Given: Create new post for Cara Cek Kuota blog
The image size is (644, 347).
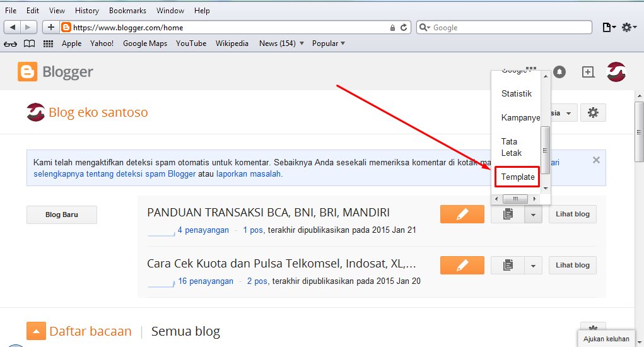Looking at the screenshot, I should point(462,265).
